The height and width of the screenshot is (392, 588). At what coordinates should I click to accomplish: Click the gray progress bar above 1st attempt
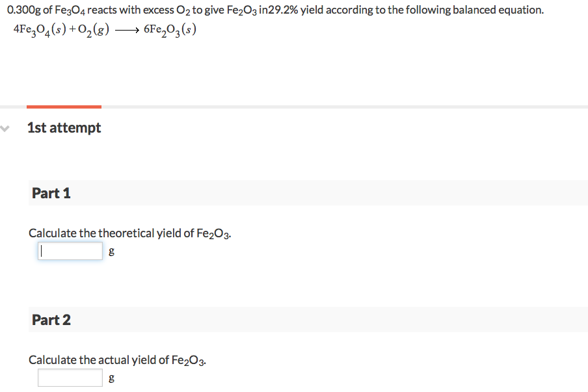pyautogui.click(x=325, y=108)
